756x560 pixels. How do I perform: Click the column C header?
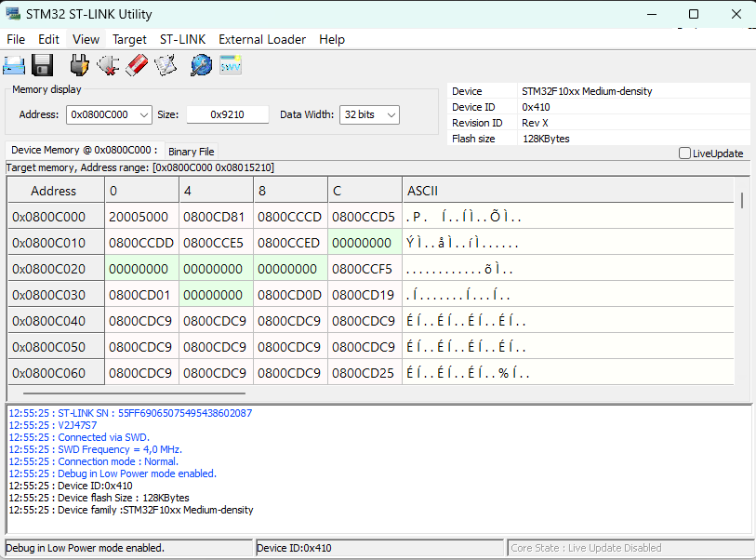(365, 191)
